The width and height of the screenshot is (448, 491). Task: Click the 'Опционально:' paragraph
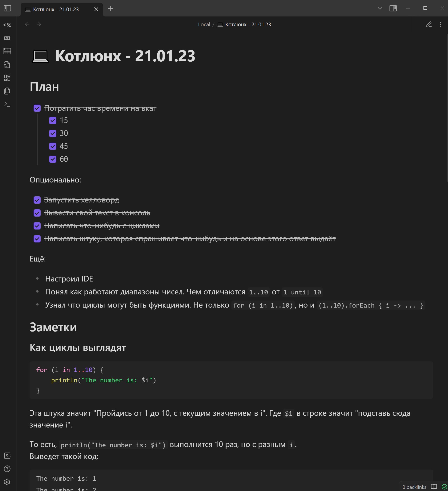click(55, 180)
